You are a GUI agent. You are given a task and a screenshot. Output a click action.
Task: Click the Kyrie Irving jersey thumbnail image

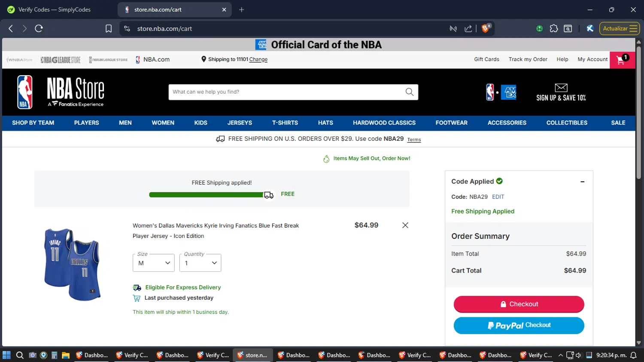click(72, 264)
